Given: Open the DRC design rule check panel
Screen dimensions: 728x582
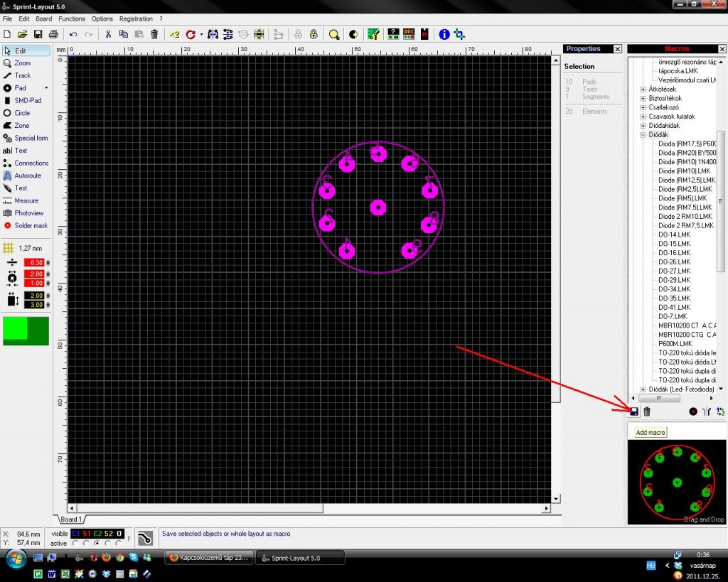Looking at the screenshot, I should pos(409,34).
